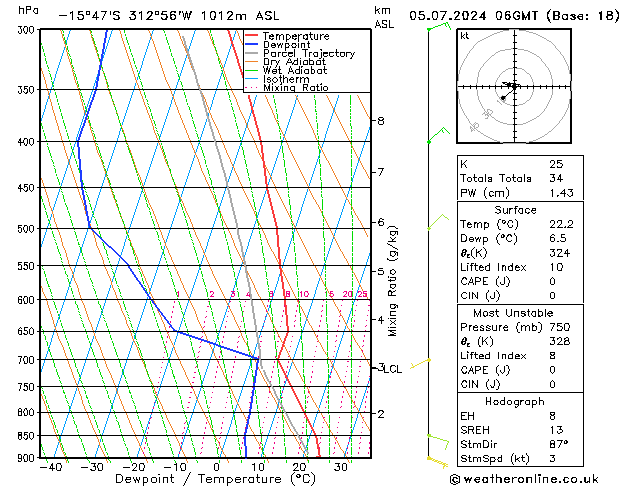Click the Surface 'CAPE (J)' label
The width and height of the screenshot is (629, 486).
tap(485, 281)
